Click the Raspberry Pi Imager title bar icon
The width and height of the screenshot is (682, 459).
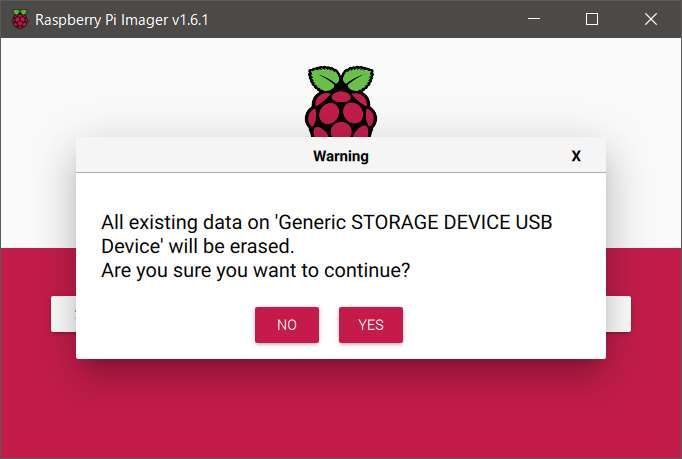coord(20,19)
